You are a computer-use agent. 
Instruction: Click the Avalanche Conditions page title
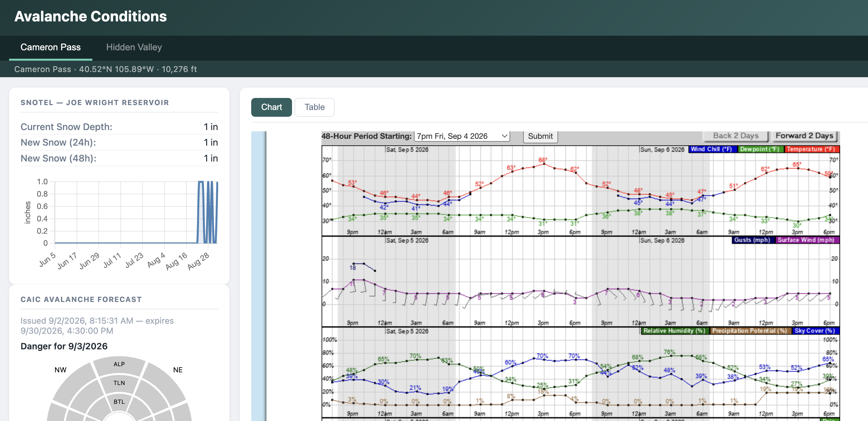pyautogui.click(x=90, y=17)
